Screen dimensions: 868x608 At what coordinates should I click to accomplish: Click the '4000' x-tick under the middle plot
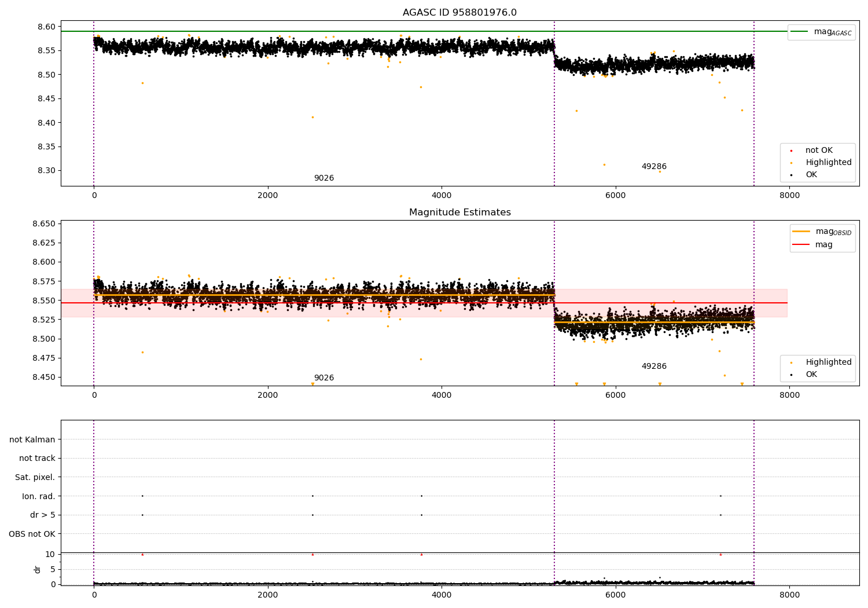[442, 395]
